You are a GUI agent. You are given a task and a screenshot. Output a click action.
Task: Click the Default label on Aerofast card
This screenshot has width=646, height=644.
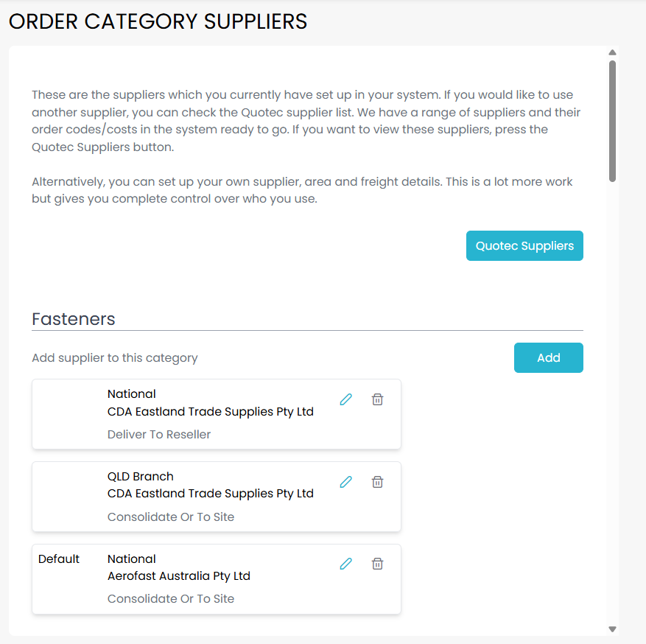(59, 559)
